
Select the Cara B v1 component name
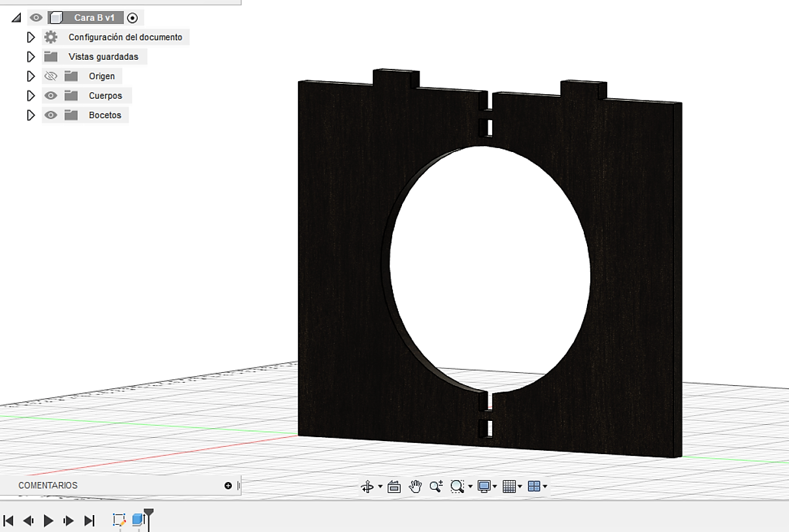[95, 18]
